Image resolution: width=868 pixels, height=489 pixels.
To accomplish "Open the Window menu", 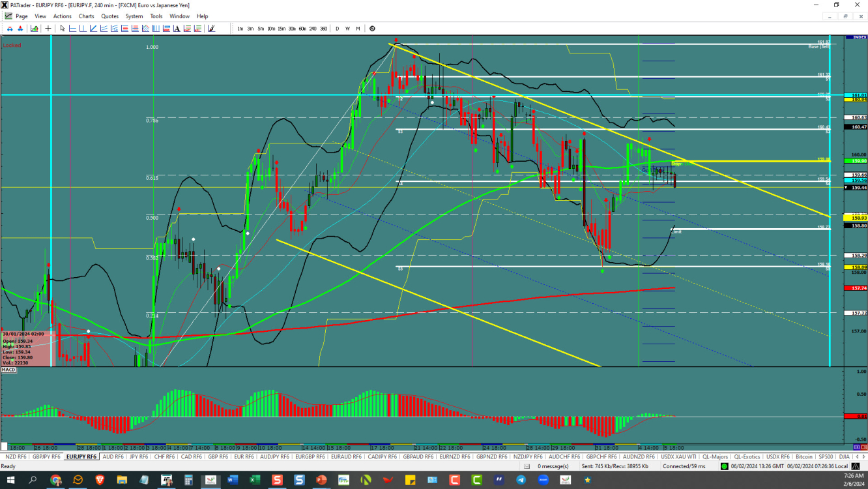I will [179, 16].
